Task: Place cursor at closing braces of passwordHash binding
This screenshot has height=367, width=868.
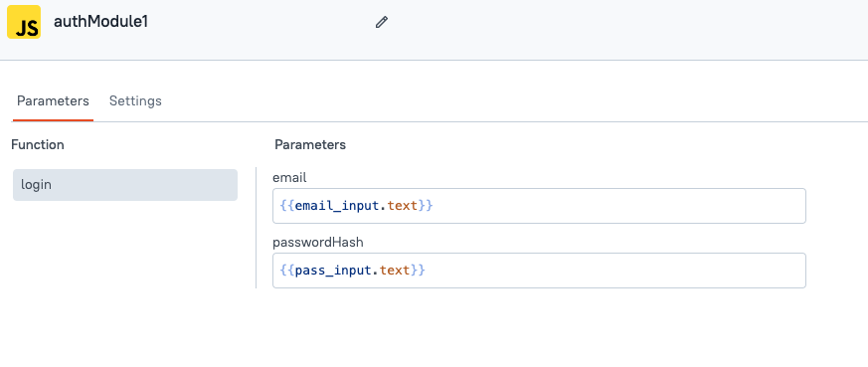Action: tap(418, 271)
